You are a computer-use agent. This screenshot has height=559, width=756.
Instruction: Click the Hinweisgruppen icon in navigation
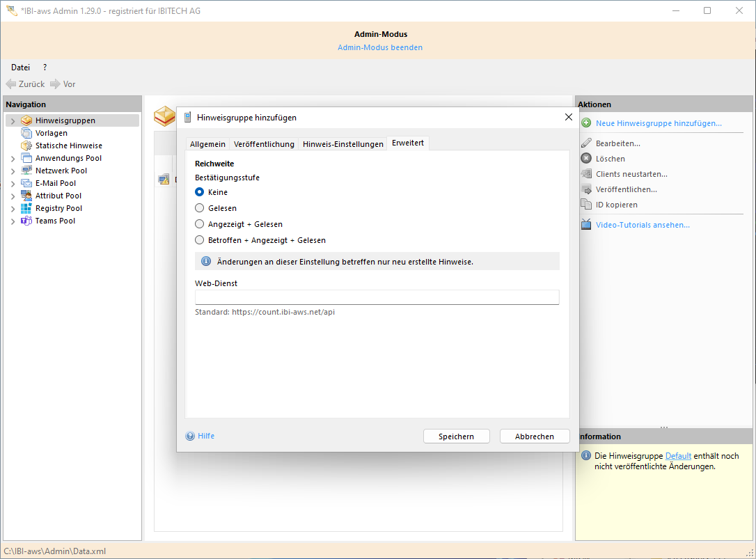tap(26, 120)
